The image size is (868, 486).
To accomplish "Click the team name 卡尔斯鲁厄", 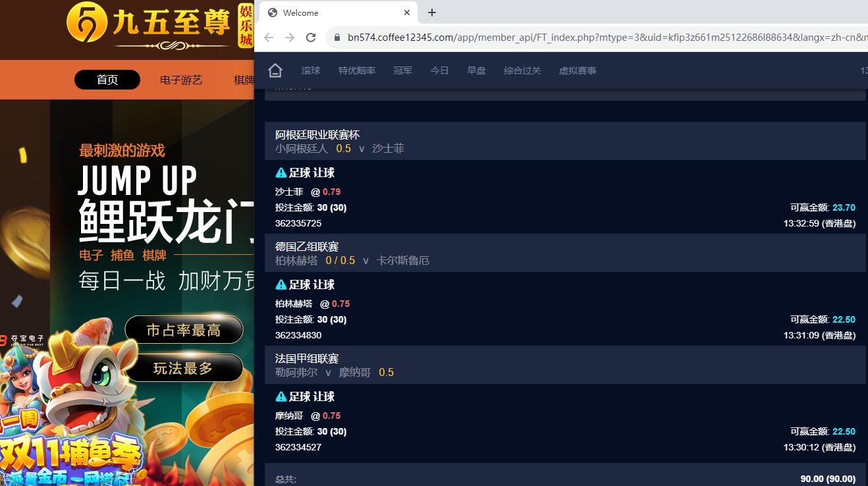I will [403, 261].
